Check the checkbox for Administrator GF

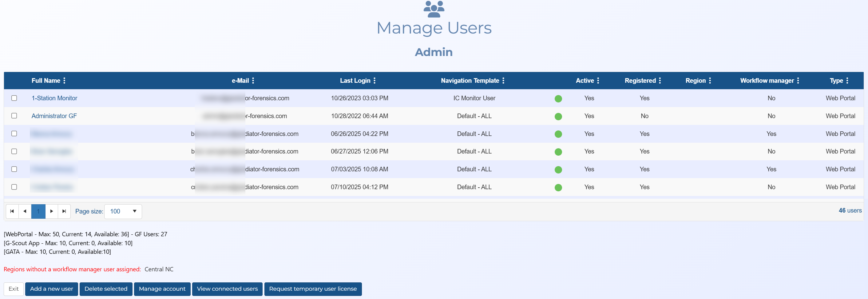coord(14,116)
